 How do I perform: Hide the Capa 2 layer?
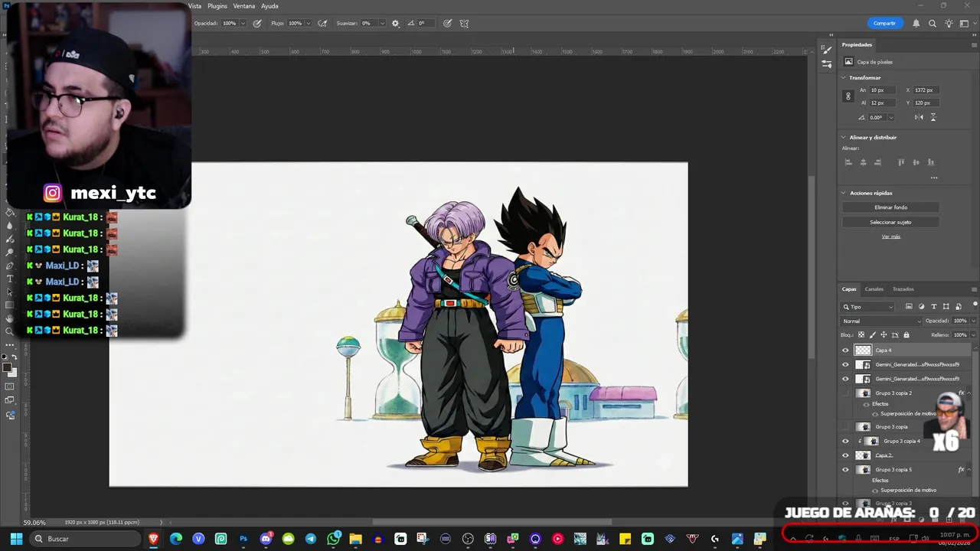pyautogui.click(x=845, y=455)
